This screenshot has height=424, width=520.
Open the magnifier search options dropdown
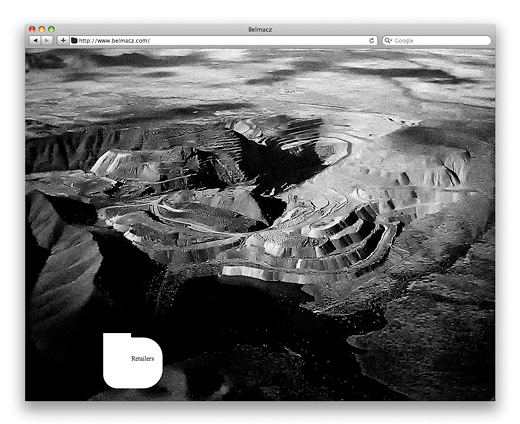388,41
